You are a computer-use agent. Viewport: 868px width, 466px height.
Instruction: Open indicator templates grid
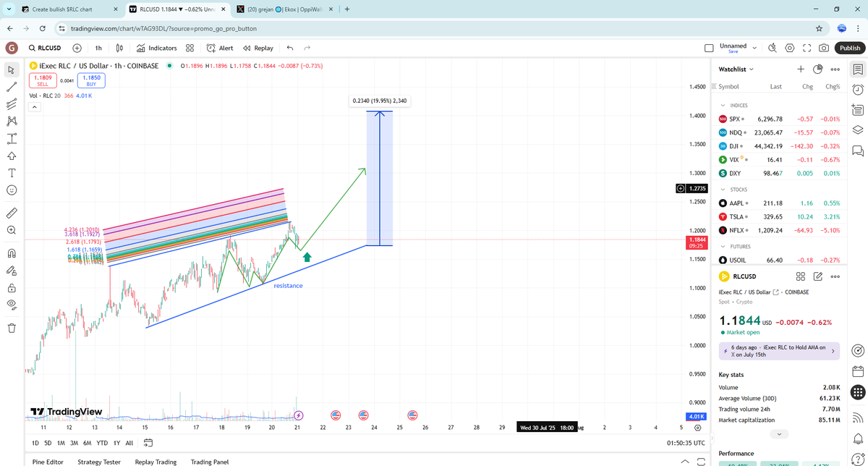pos(190,48)
